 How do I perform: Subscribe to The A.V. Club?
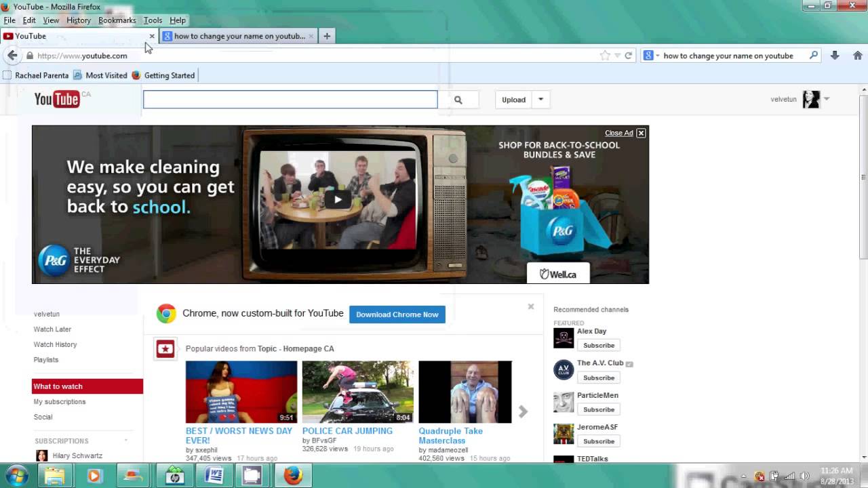[x=599, y=378]
